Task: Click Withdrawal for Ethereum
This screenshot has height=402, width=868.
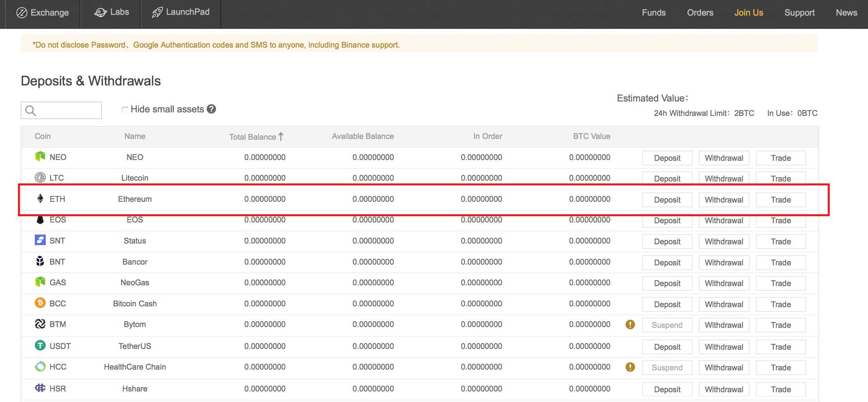Action: (724, 200)
